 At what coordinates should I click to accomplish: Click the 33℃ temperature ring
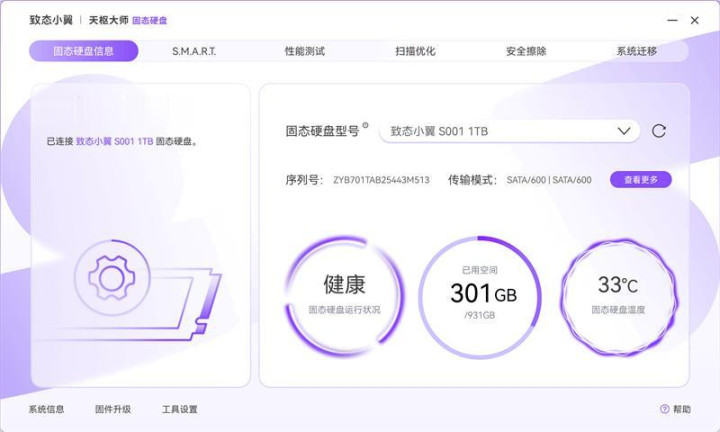coord(618,297)
